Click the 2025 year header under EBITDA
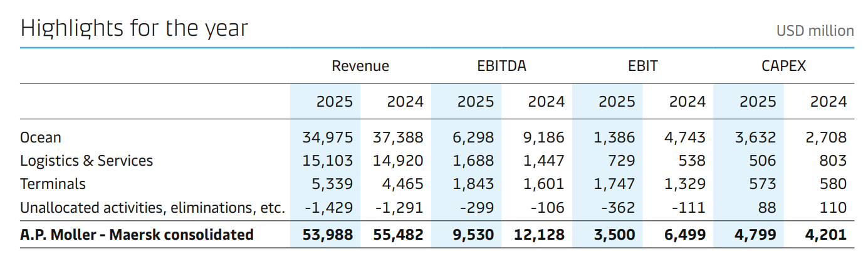 tap(476, 102)
